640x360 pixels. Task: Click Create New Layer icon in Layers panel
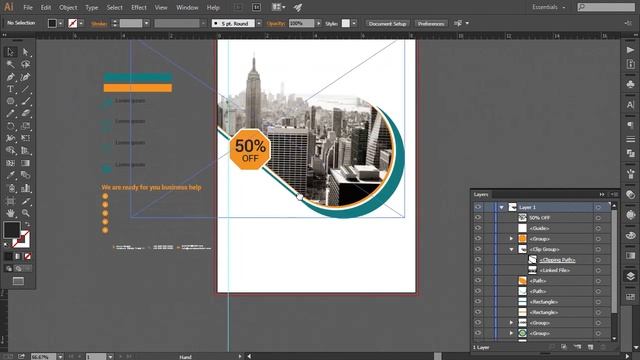(590, 347)
